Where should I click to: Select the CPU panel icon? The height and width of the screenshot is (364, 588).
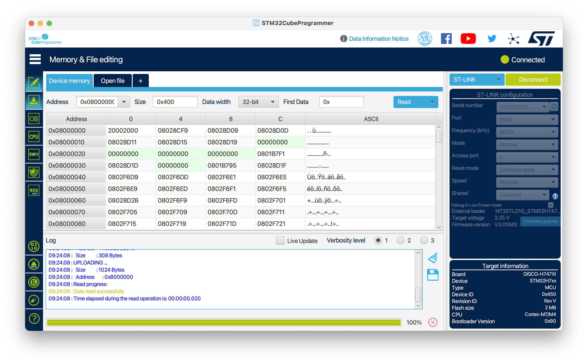[x=34, y=136]
